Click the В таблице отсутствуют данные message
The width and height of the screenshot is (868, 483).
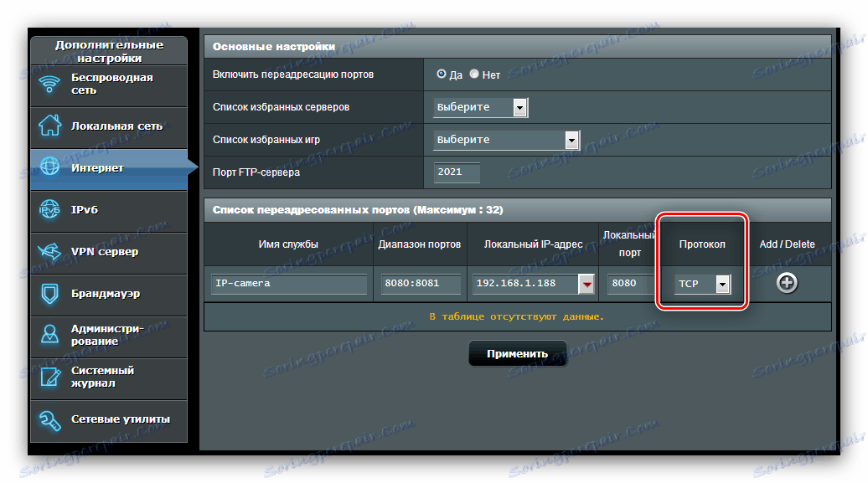pyautogui.click(x=517, y=316)
